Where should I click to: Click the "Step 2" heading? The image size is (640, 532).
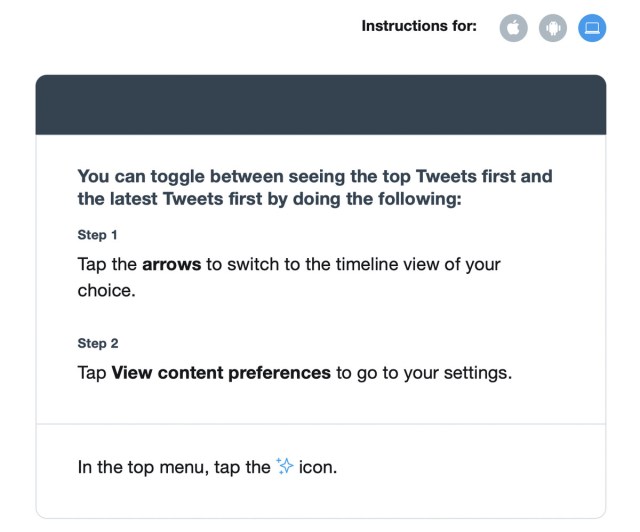pyautogui.click(x=98, y=343)
